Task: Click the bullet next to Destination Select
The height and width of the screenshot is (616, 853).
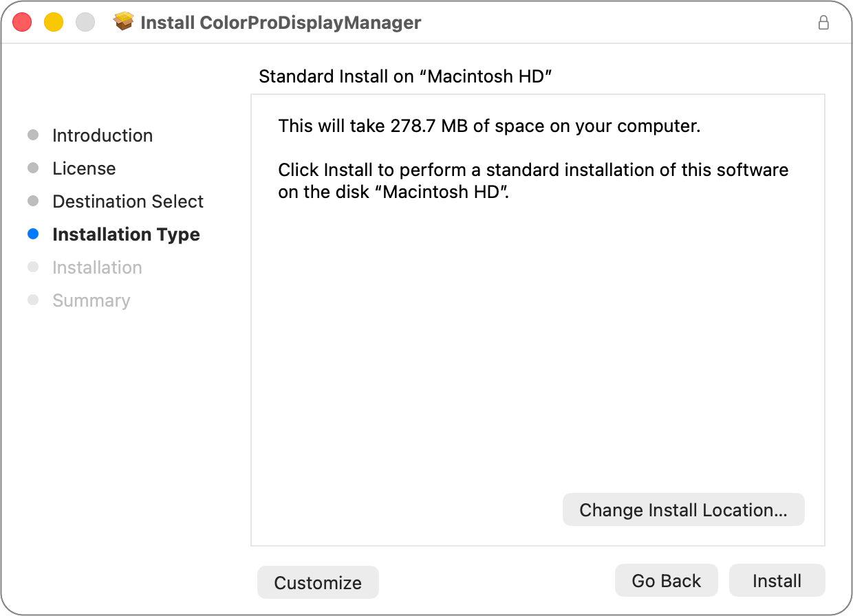Action: click(x=33, y=201)
